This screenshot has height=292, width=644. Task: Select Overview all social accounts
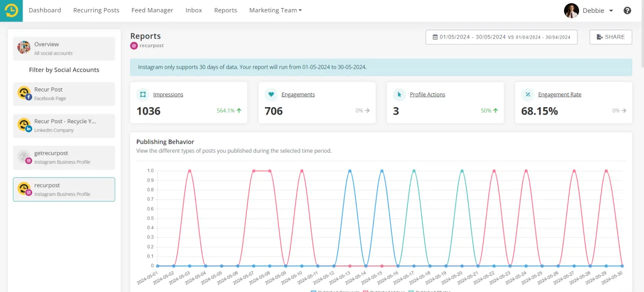click(x=64, y=48)
